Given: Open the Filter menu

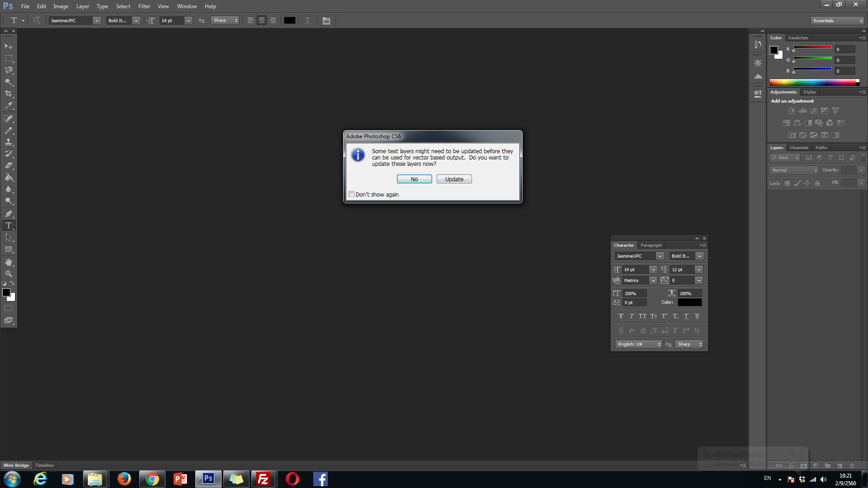Looking at the screenshot, I should coord(144,6).
